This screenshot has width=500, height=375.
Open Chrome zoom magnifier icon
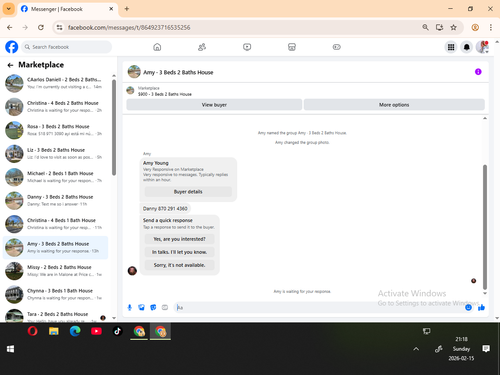coord(425,27)
